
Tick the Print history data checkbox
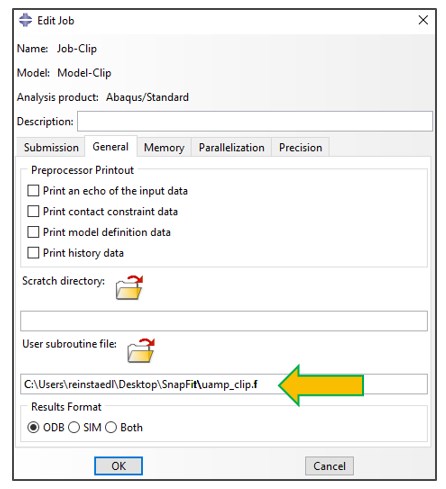(33, 253)
